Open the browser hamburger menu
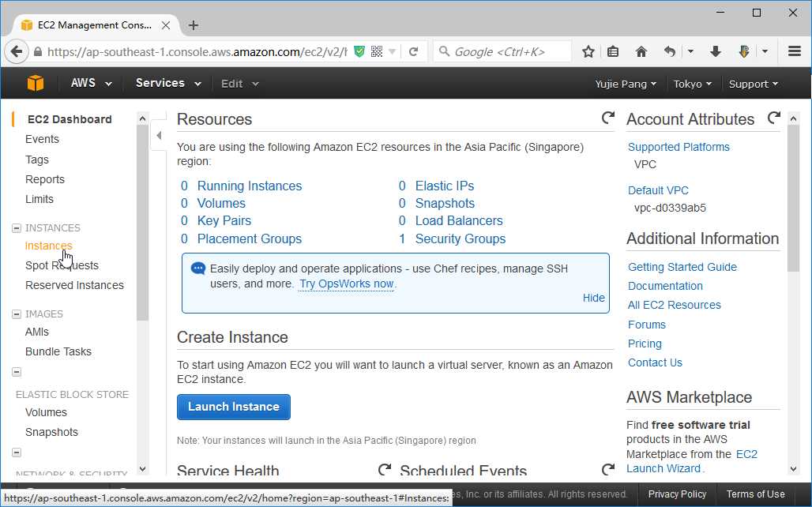Viewport: 812px width, 507px height. [x=795, y=51]
